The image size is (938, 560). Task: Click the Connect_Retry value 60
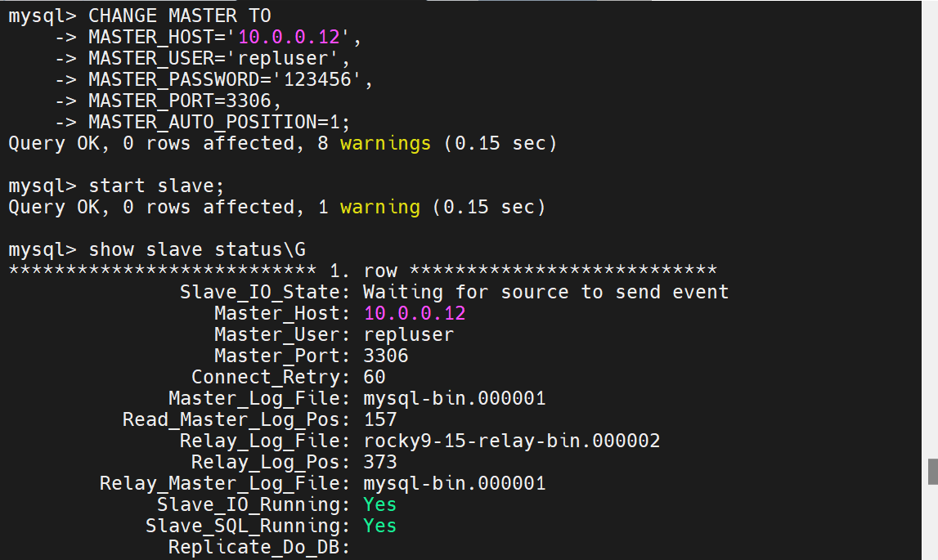pyautogui.click(x=375, y=377)
